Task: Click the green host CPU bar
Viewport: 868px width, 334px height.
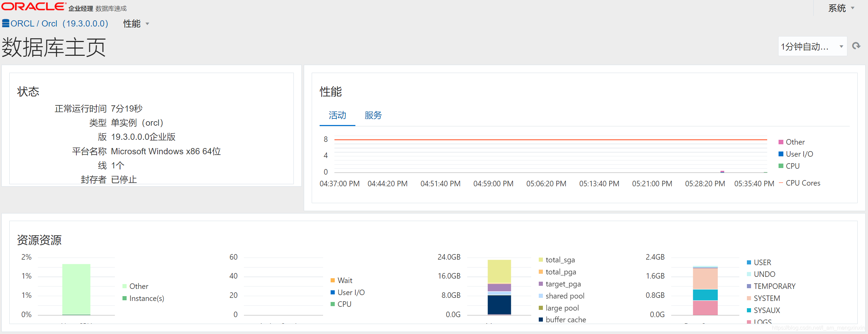Action: (76, 289)
